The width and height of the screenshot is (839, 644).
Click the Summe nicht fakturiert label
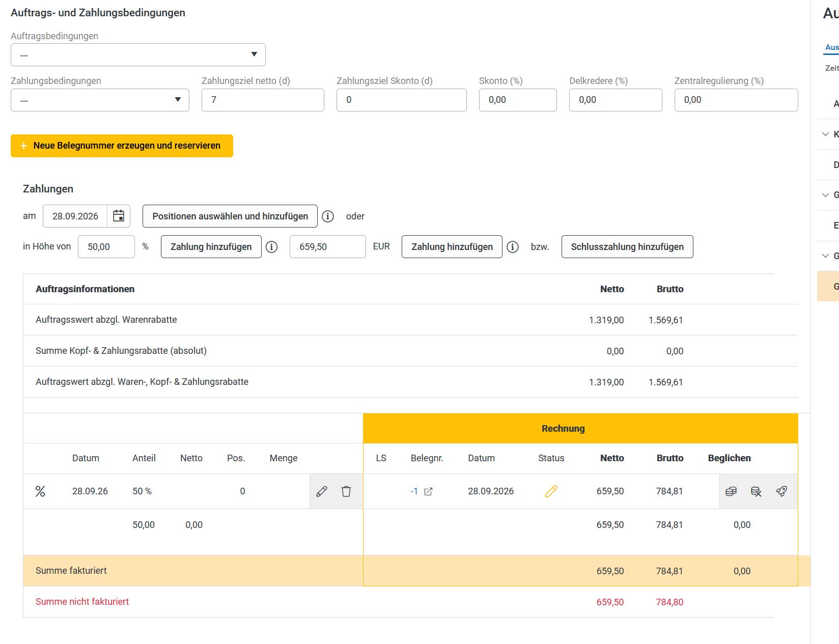point(82,602)
